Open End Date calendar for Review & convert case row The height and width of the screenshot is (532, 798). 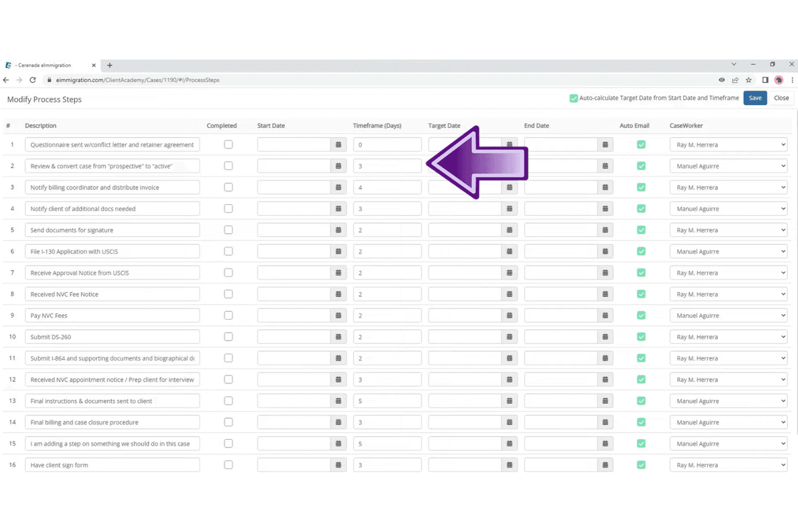pos(605,166)
